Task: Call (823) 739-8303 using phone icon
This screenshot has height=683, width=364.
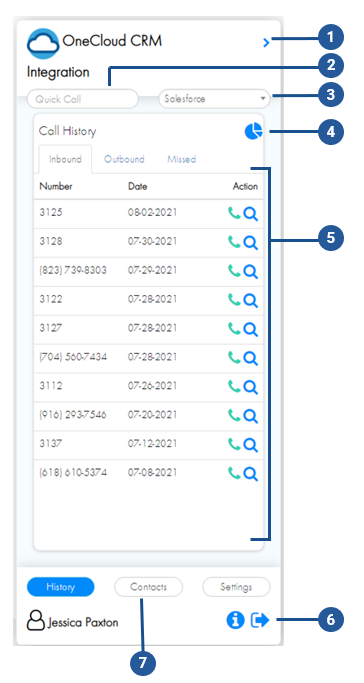Action: [x=234, y=271]
